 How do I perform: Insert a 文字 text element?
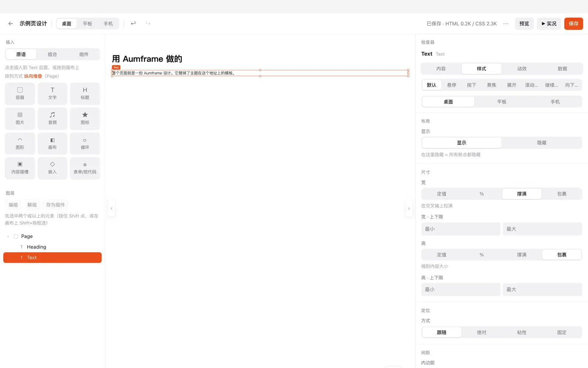click(53, 93)
